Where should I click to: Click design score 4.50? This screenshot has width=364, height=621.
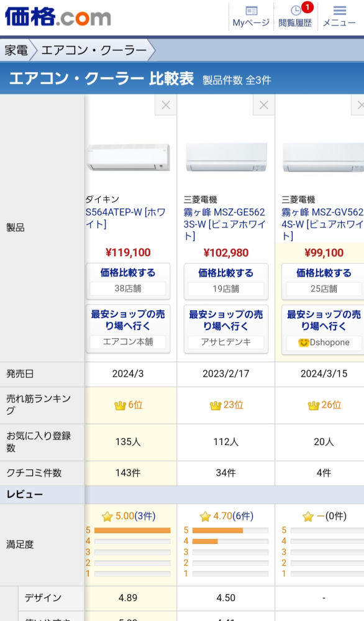(x=226, y=597)
